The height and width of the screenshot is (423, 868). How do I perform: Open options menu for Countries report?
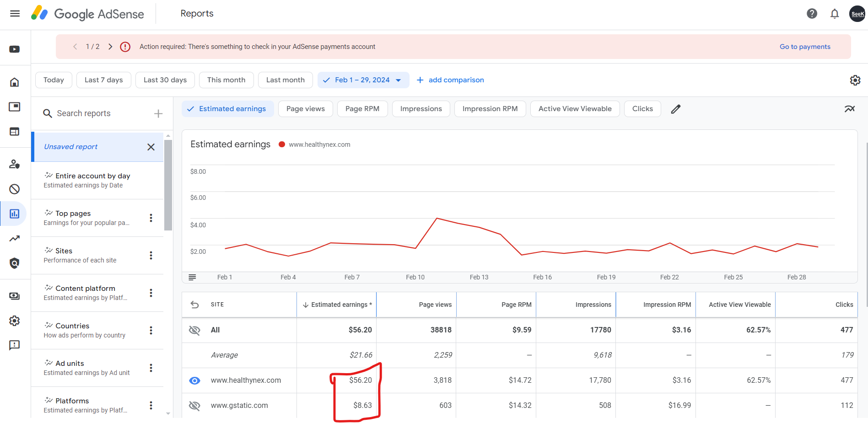(x=151, y=331)
